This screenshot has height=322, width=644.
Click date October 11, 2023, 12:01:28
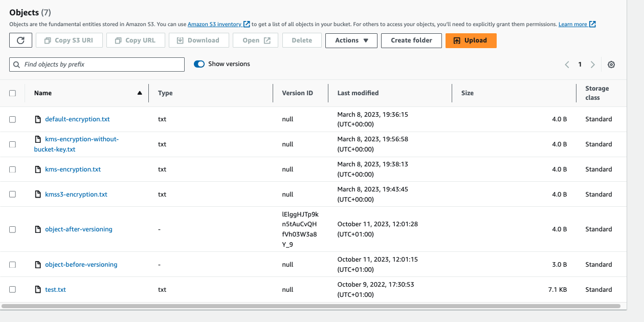(377, 229)
